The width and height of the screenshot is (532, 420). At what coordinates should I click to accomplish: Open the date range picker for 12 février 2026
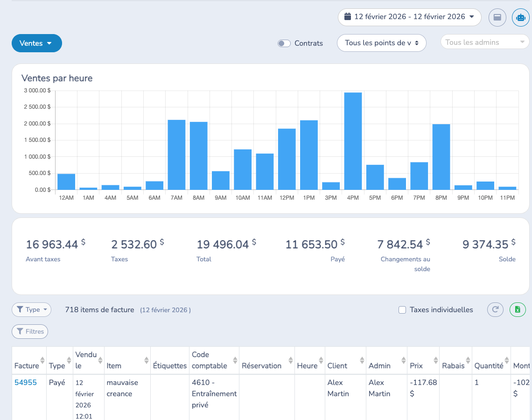pyautogui.click(x=410, y=17)
